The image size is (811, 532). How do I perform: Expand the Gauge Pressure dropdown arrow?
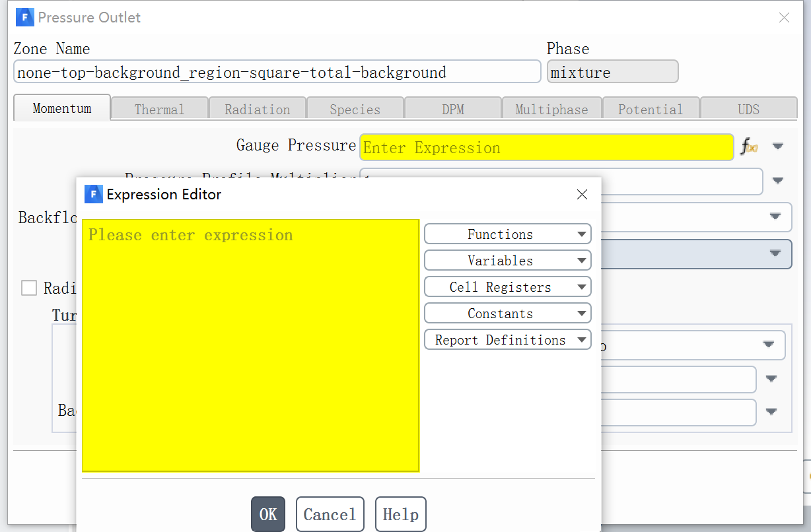coord(778,147)
